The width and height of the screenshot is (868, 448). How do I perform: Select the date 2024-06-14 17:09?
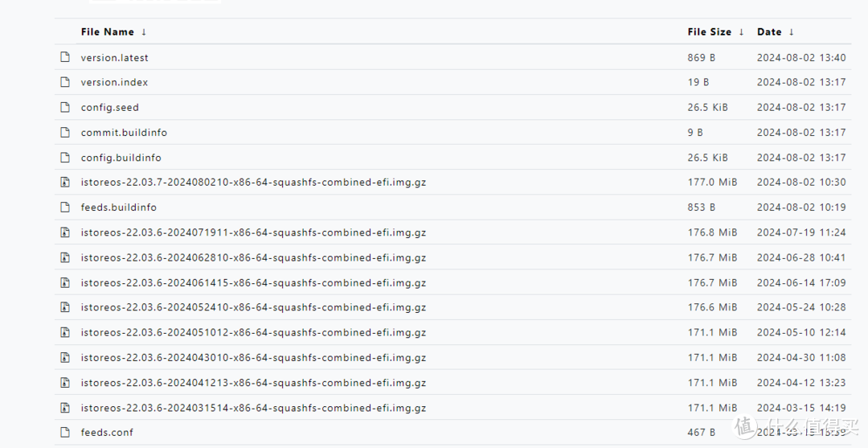click(x=801, y=282)
